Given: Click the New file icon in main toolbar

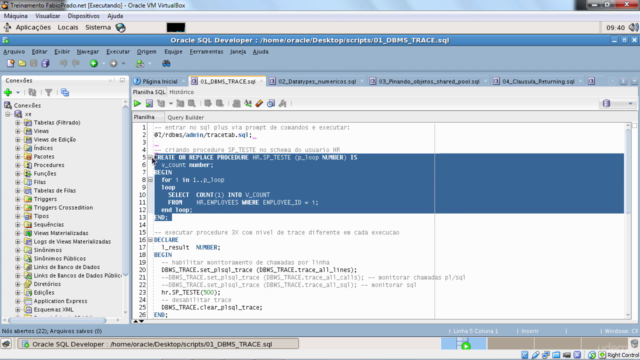Looking at the screenshot, I should click(10, 63).
